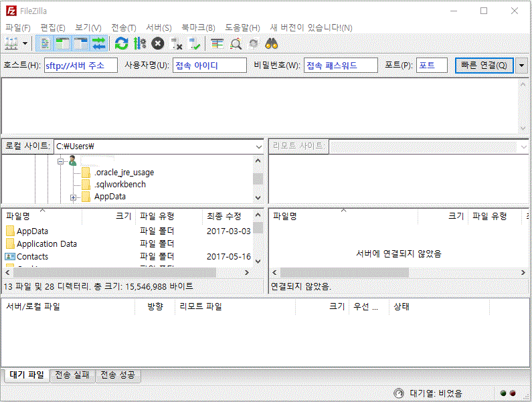
Task: Open the Site Manager dropdown arrow
Action: tap(25, 44)
